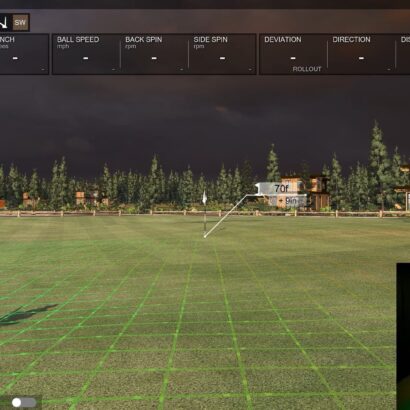This screenshot has width=410, height=410.
Task: Open the Ball Speed data tile
Action: (86, 54)
